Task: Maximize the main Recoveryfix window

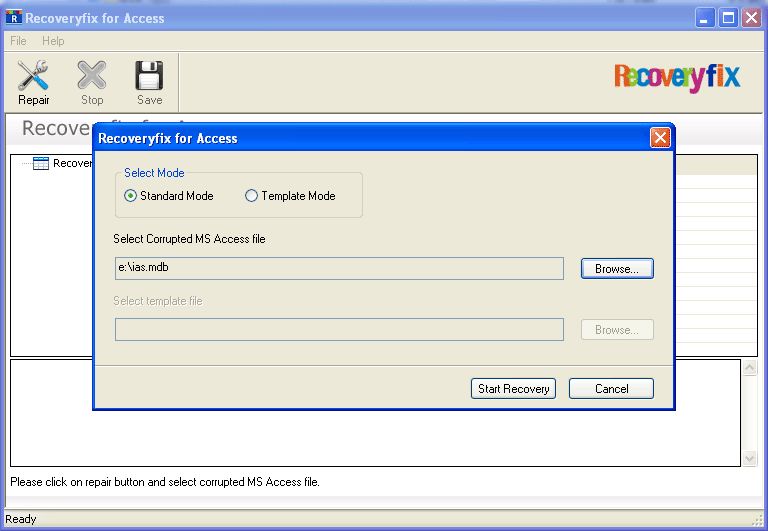Action: tap(728, 19)
